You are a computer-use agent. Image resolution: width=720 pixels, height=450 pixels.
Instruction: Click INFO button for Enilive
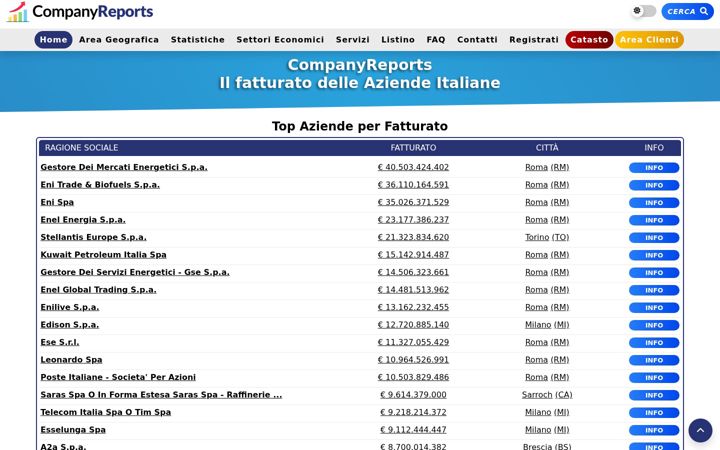[654, 308]
